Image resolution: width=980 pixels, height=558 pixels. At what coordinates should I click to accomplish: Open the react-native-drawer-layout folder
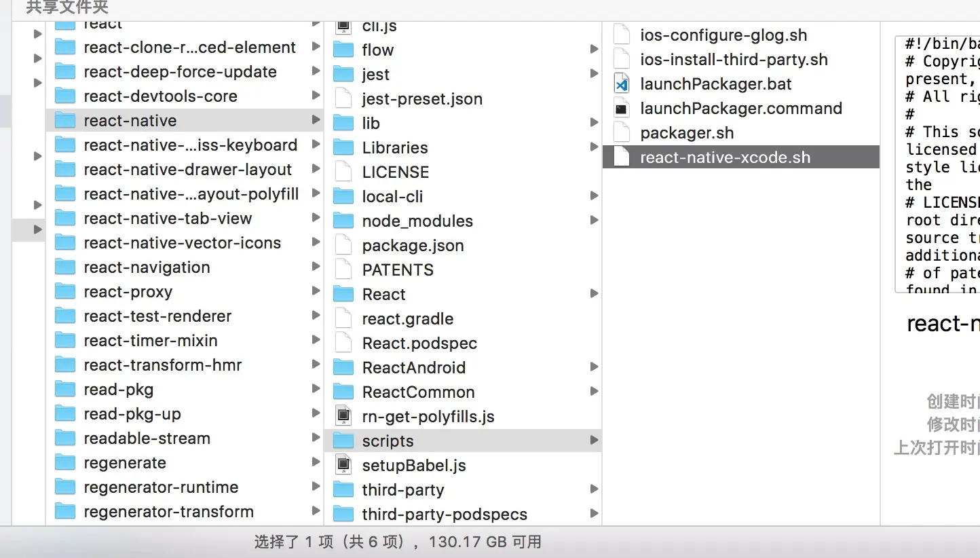[185, 170]
